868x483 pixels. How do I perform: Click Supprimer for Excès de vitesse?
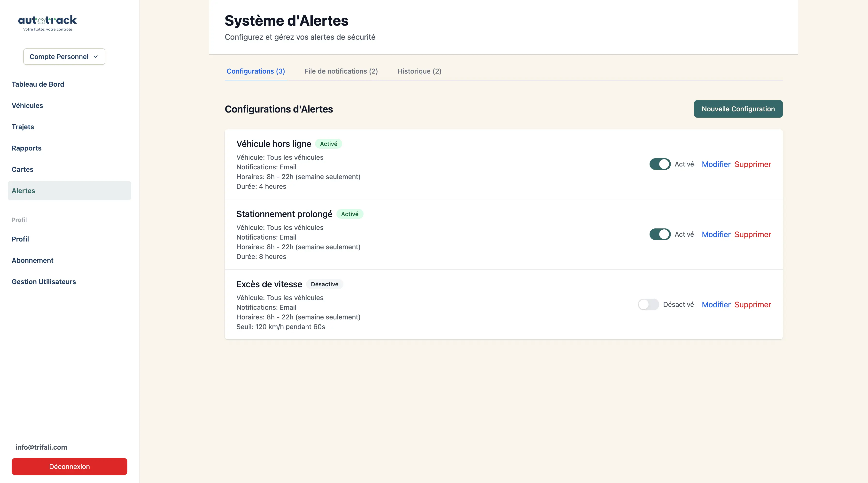point(752,305)
